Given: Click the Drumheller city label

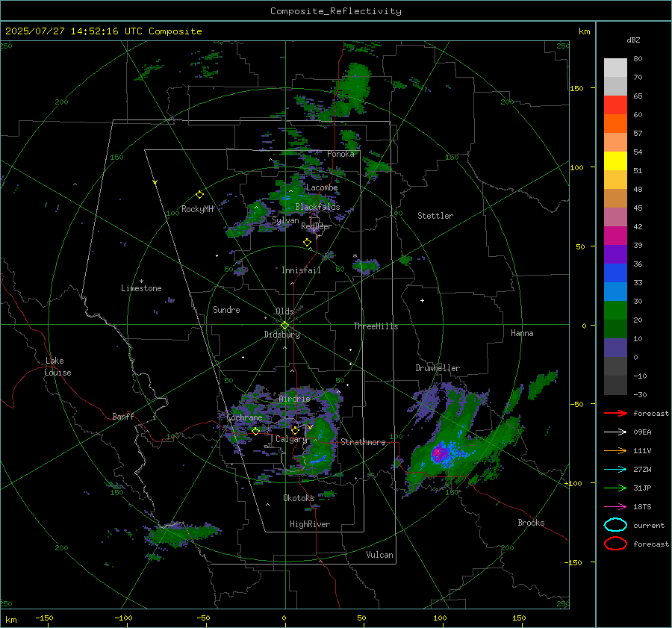Looking at the screenshot, I should click(438, 368).
